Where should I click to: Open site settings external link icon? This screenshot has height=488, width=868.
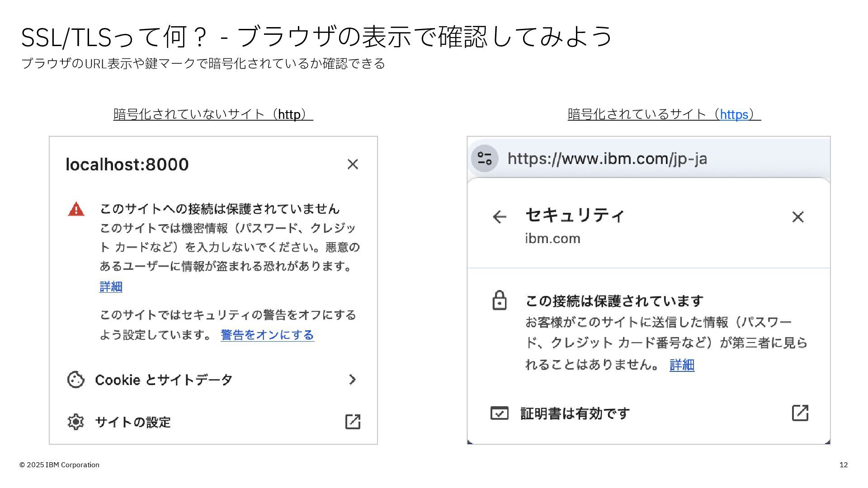(x=353, y=422)
